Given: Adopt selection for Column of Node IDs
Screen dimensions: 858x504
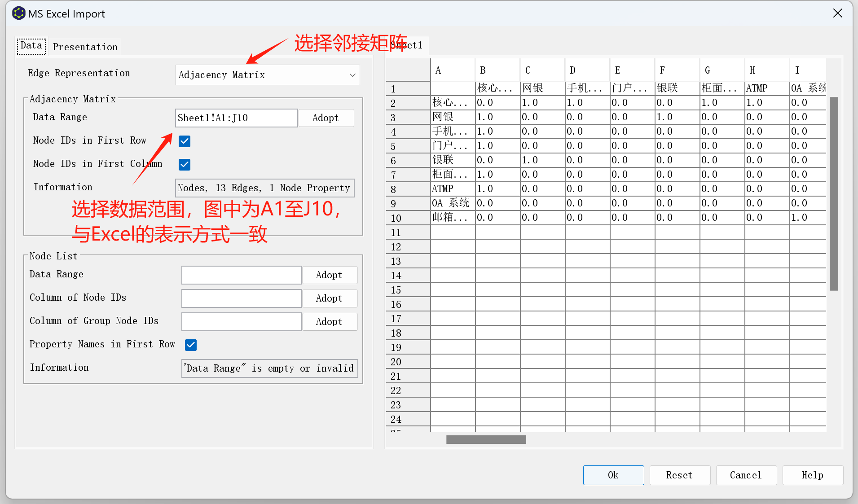Looking at the screenshot, I should tap(329, 298).
